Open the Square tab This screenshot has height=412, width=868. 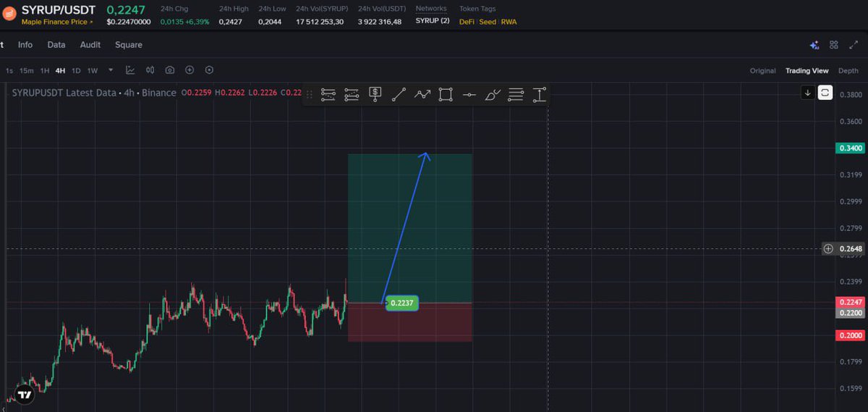129,45
